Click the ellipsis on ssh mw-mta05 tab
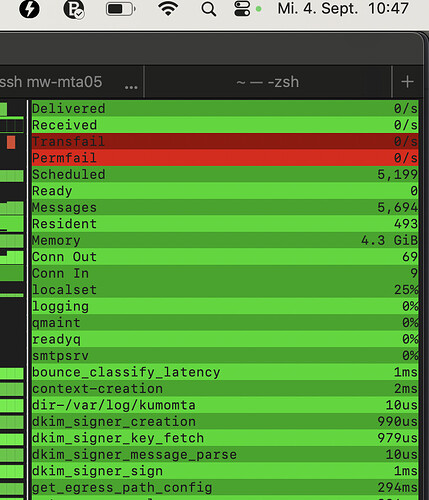429x500 pixels. 131,87
